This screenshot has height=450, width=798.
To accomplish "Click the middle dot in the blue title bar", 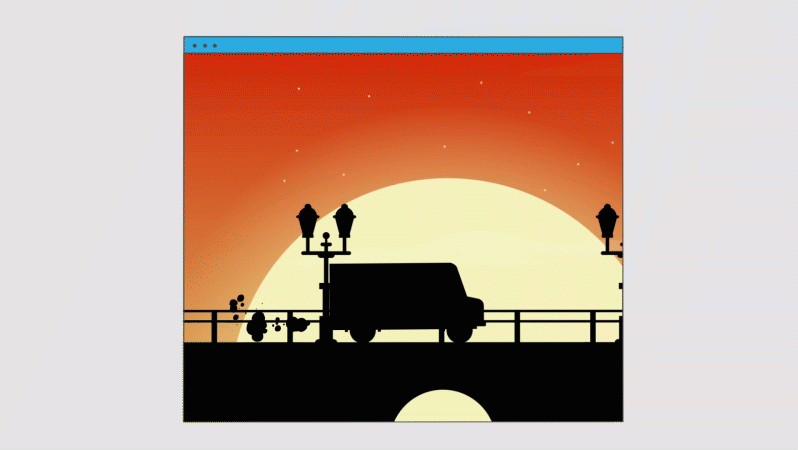I will (205, 46).
